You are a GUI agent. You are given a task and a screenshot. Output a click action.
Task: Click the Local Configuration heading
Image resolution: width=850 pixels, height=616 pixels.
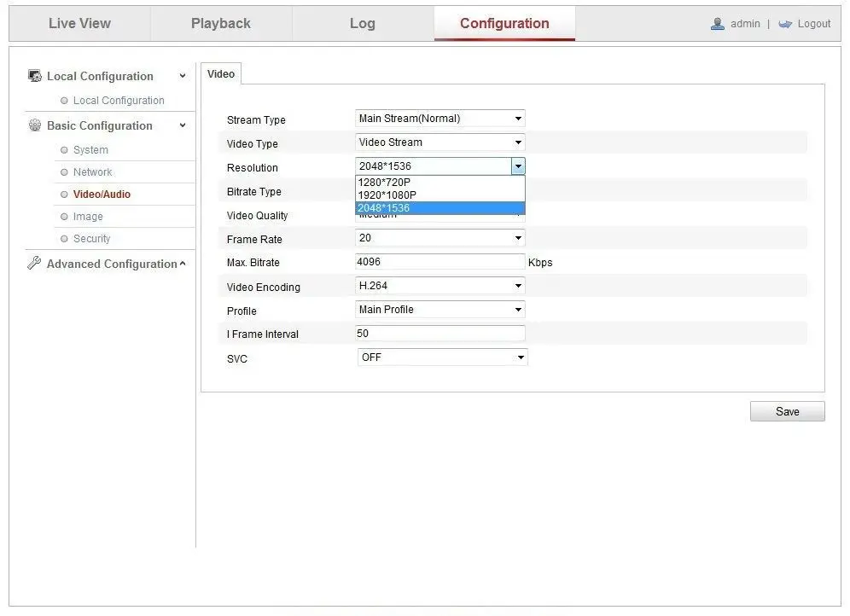tap(101, 77)
